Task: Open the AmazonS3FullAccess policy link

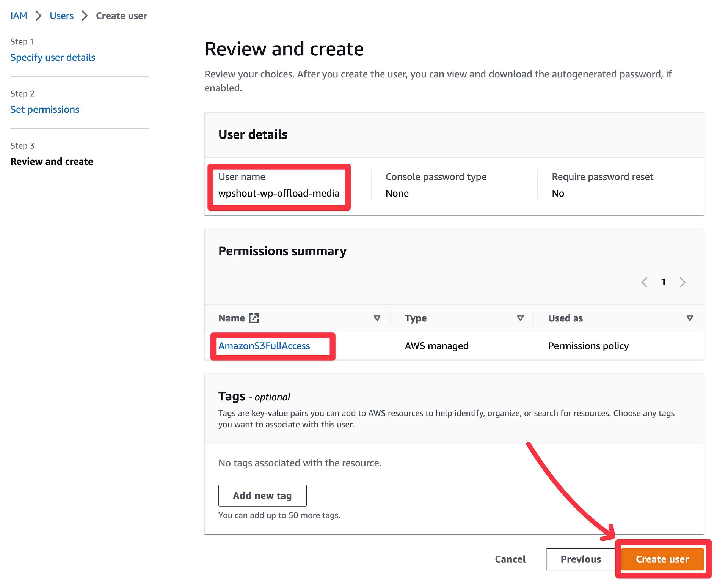Action: [x=264, y=346]
